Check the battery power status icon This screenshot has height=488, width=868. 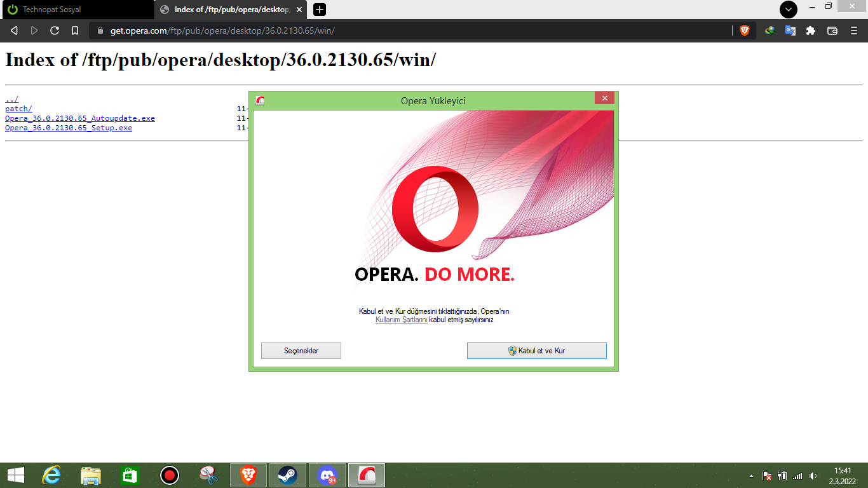pyautogui.click(x=783, y=476)
